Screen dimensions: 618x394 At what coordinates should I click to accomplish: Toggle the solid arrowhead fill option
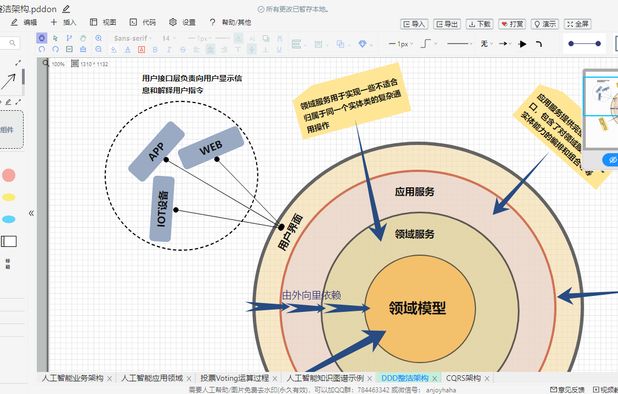click(x=523, y=44)
